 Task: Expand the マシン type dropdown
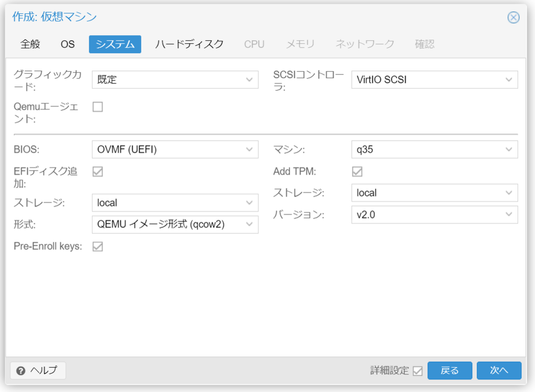click(x=434, y=149)
